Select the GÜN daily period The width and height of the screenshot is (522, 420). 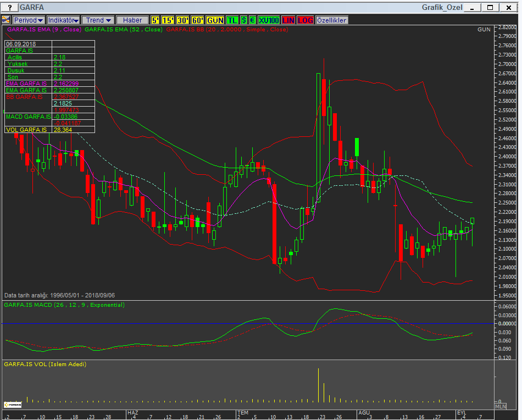[x=215, y=20]
